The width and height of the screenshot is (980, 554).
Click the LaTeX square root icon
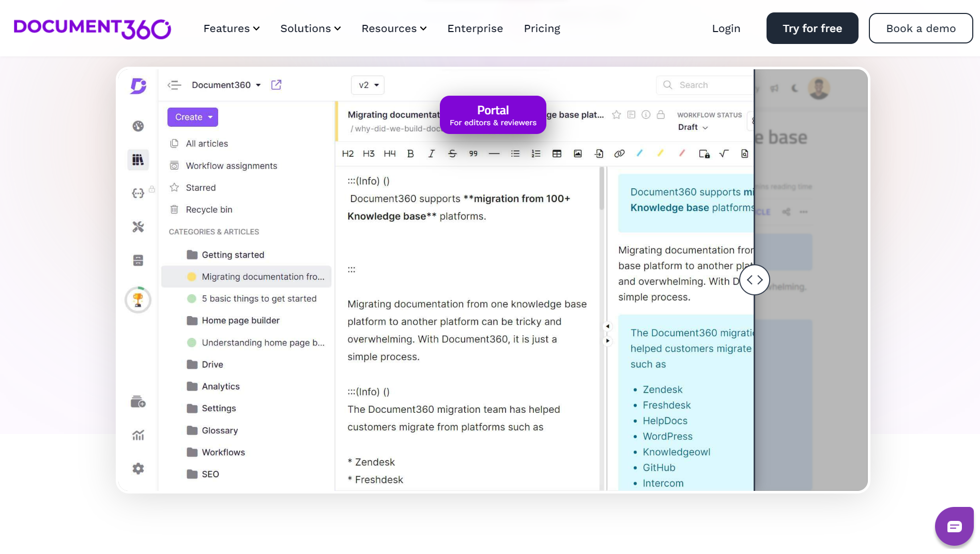[x=724, y=154]
